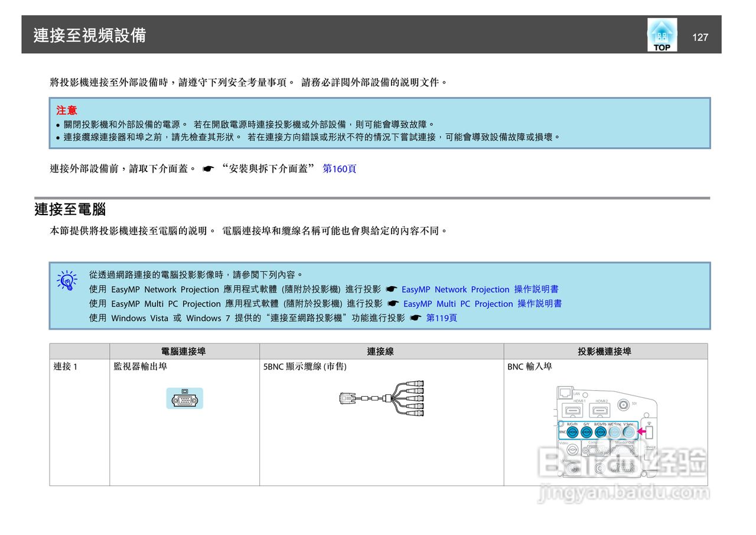Click the LAN port icon
Viewport: 756px width, 535px height.
pos(565,393)
